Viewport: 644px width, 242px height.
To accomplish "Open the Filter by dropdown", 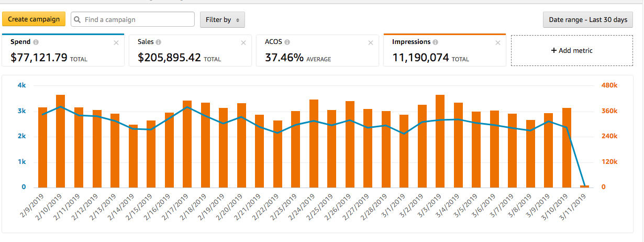I will tap(223, 20).
